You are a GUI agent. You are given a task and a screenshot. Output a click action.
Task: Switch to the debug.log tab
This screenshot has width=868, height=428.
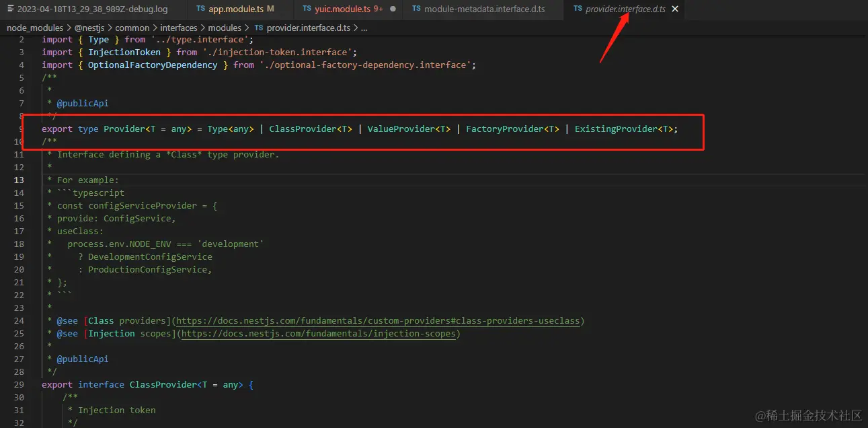pyautogui.click(x=87, y=9)
